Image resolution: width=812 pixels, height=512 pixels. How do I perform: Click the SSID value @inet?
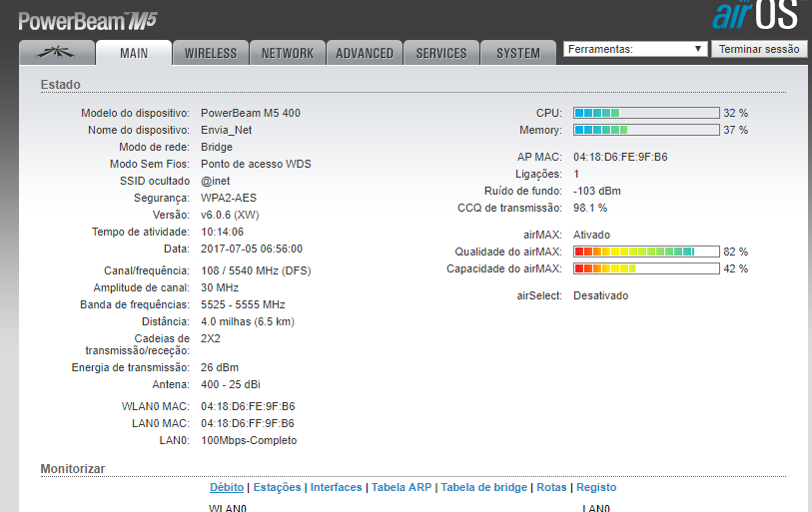pyautogui.click(x=216, y=182)
